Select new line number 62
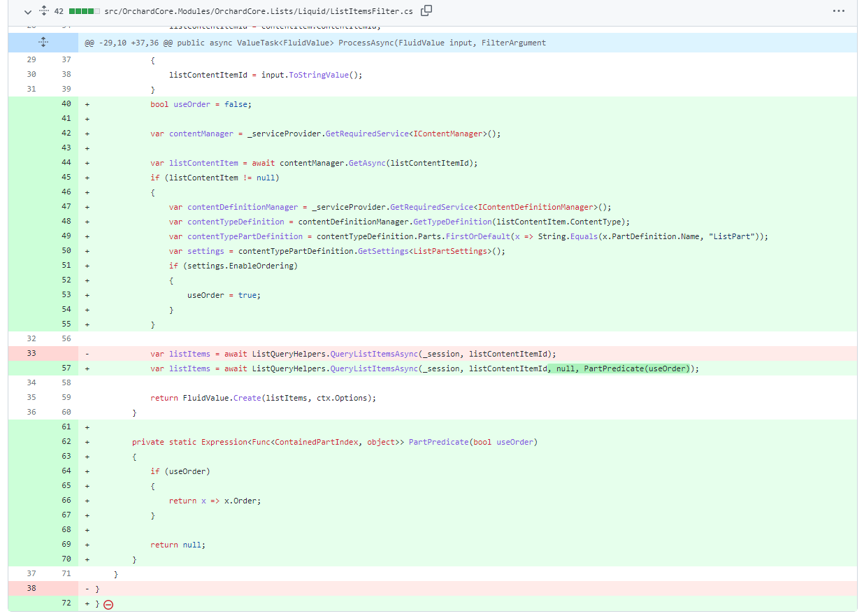 coord(66,442)
